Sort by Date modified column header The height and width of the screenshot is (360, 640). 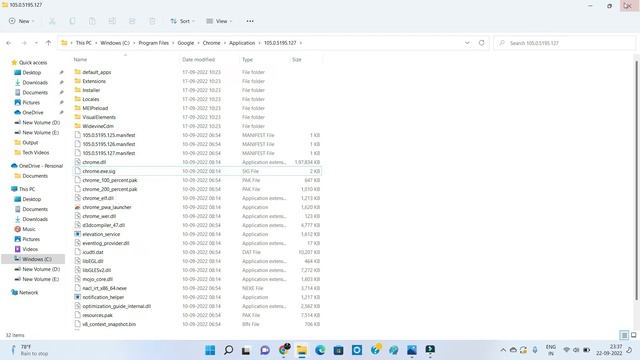[198, 60]
